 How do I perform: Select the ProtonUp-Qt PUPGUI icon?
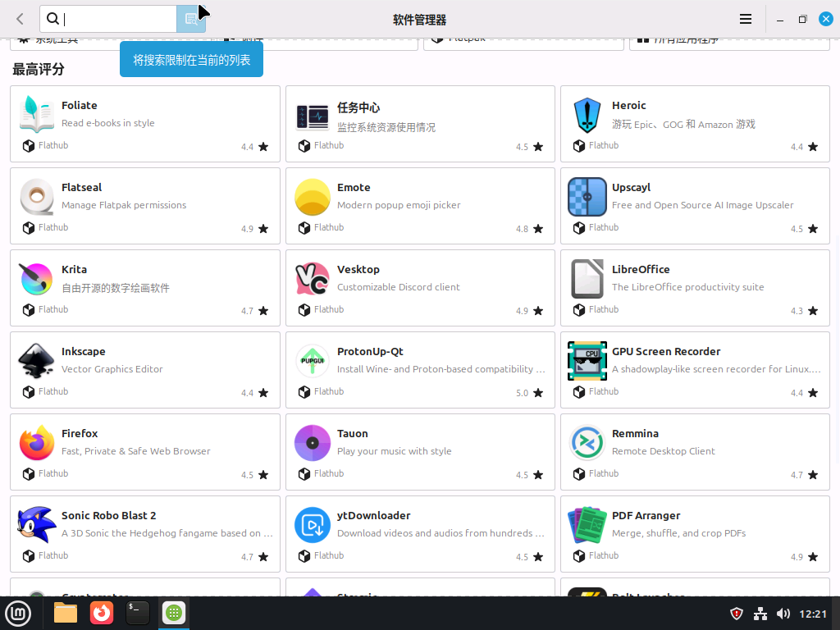click(x=313, y=361)
